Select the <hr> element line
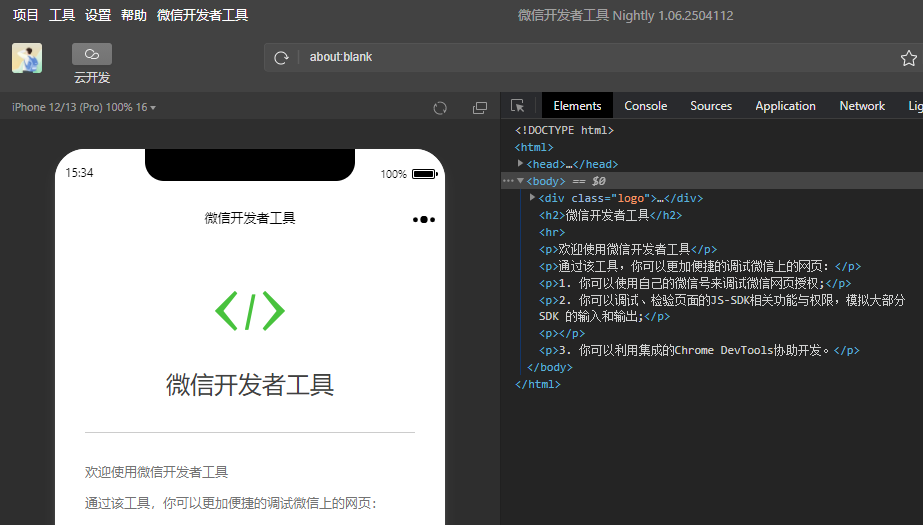 tap(552, 232)
